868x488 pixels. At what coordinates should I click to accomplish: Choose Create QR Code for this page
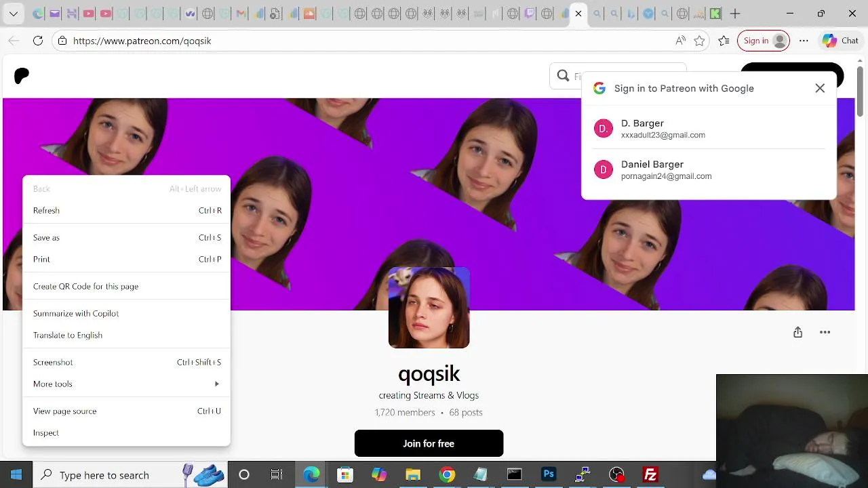pos(127,286)
